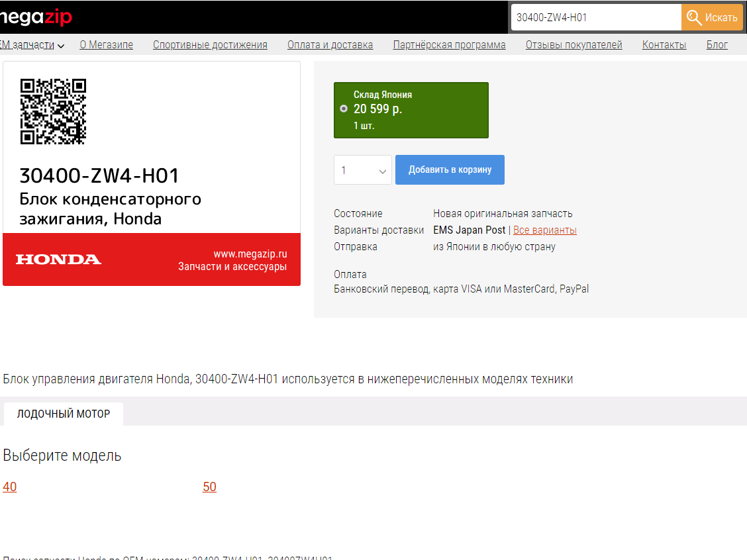The width and height of the screenshot is (747, 560).
Task: Click the Honda brand logo
Action: pyautogui.click(x=58, y=259)
